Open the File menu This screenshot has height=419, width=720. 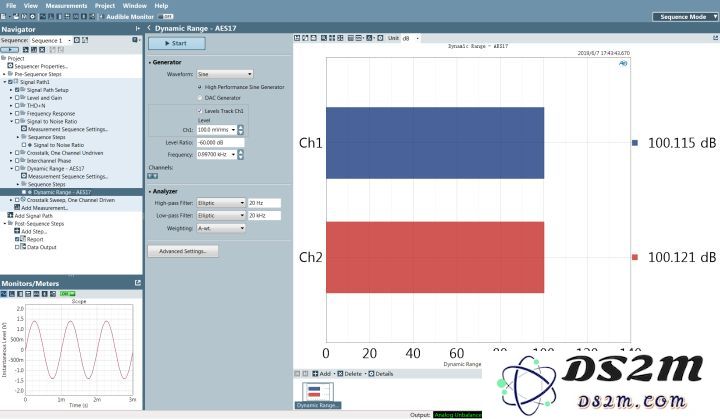pos(11,6)
